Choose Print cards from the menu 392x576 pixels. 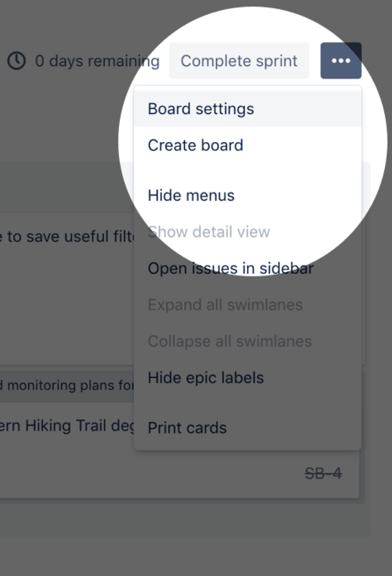click(187, 427)
